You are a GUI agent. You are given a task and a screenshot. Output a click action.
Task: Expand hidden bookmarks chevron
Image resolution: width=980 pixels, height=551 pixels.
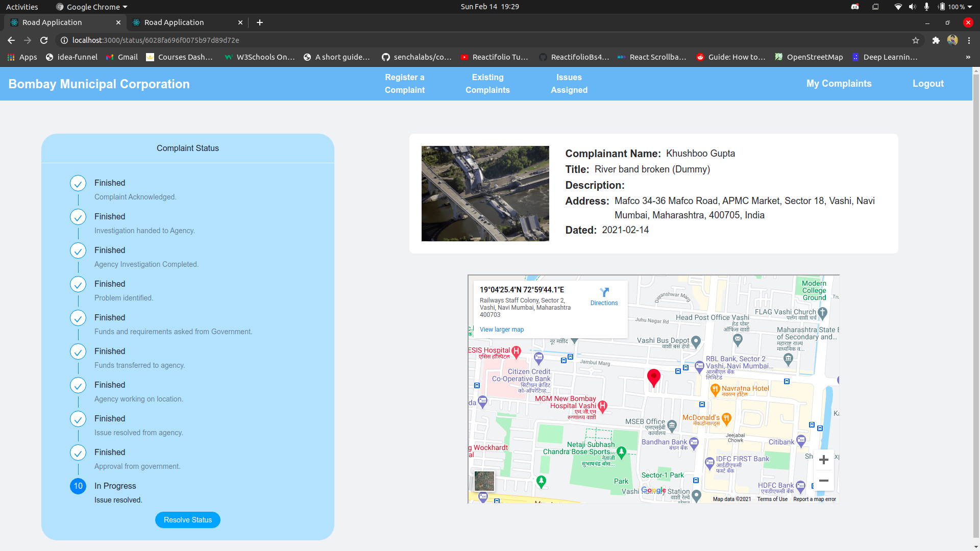(968, 57)
